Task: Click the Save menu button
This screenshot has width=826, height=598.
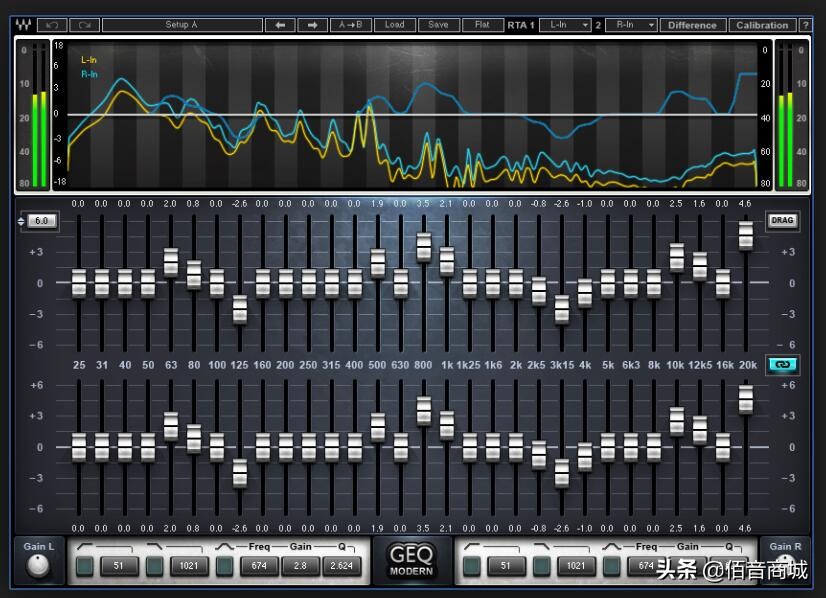Action: [438, 25]
